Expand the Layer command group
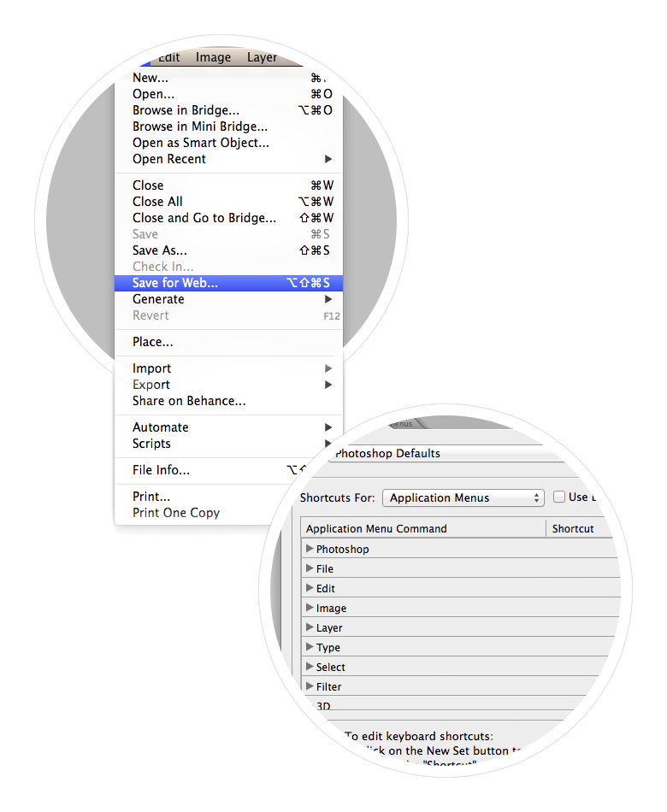The image size is (667, 812). click(x=310, y=627)
